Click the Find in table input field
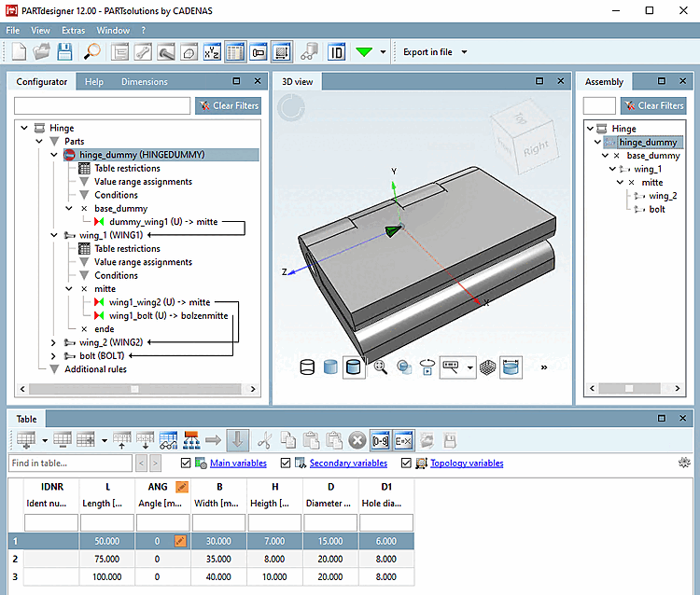The height and width of the screenshot is (595, 700). pyautogui.click(x=70, y=464)
